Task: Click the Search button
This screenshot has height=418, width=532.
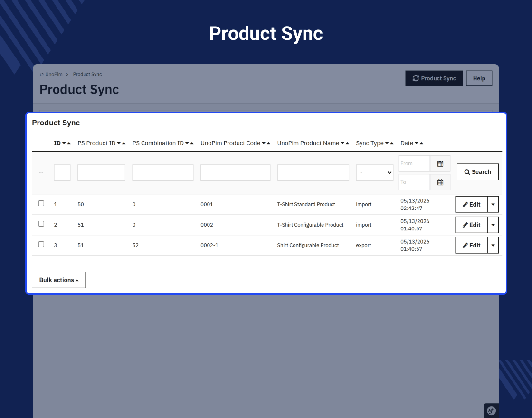Action: [478, 172]
